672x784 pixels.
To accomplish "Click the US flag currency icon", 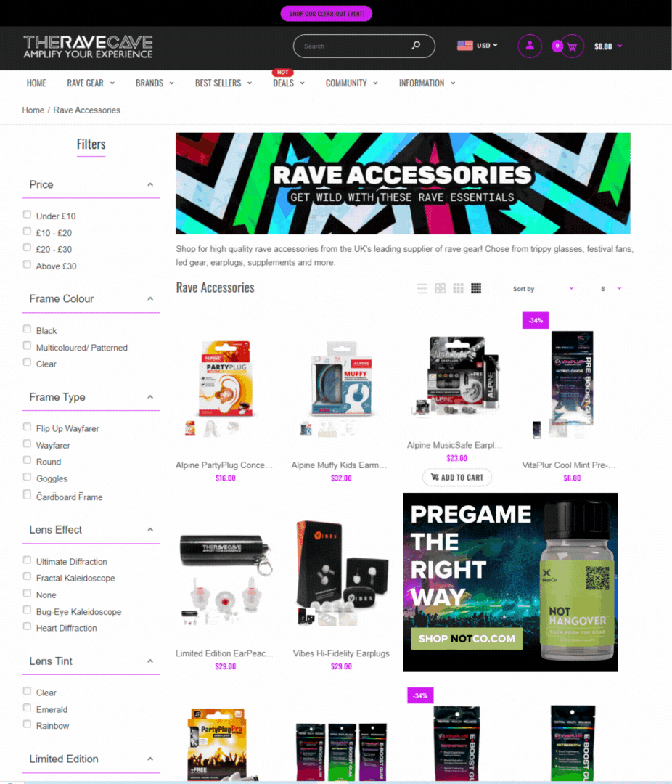I will click(x=465, y=46).
